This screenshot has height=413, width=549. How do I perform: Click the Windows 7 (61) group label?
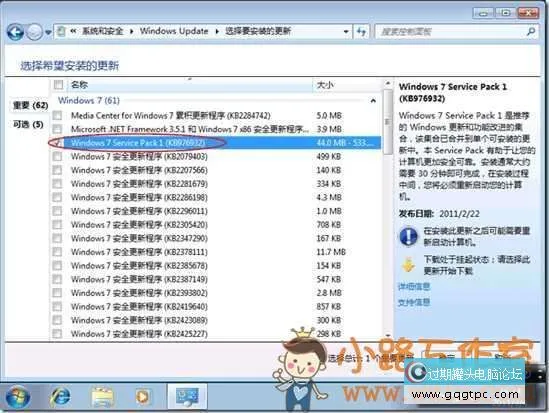click(x=89, y=100)
